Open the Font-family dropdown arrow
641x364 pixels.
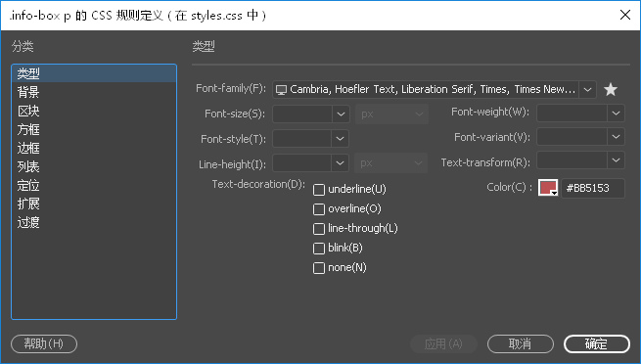coord(587,89)
